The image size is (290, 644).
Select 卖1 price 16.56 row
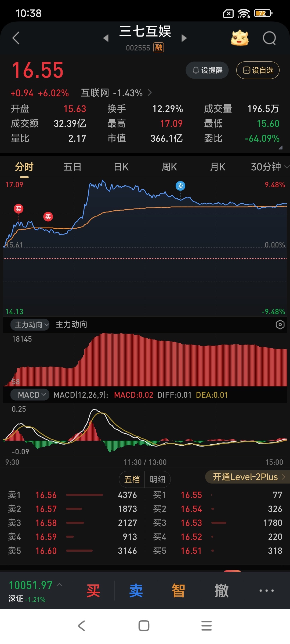(x=73, y=495)
